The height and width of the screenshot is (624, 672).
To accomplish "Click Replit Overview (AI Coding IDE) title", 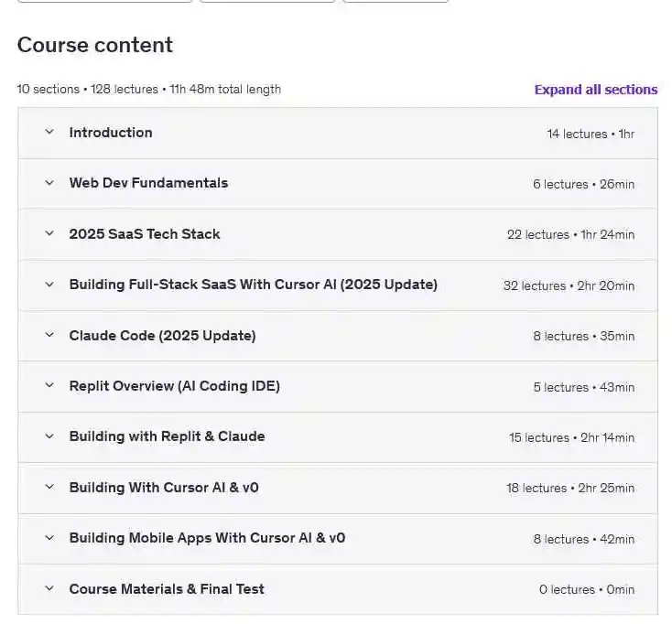I will (x=174, y=386).
